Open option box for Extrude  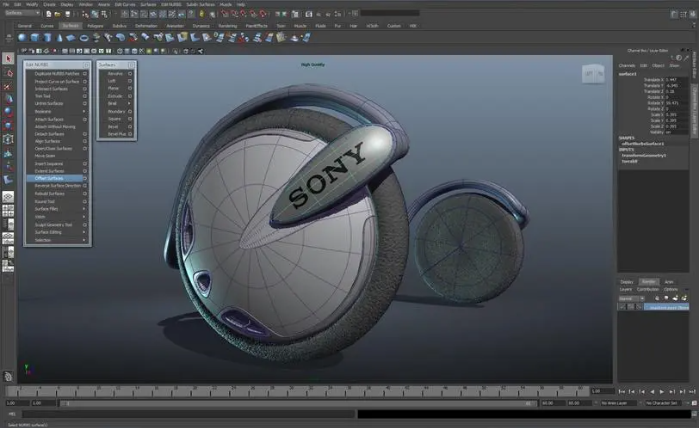click(x=130, y=96)
